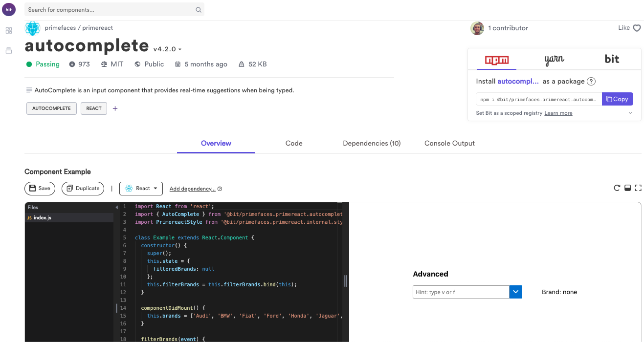The width and height of the screenshot is (644, 342).
Task: Click the Public visibility indicator
Action: (x=149, y=64)
